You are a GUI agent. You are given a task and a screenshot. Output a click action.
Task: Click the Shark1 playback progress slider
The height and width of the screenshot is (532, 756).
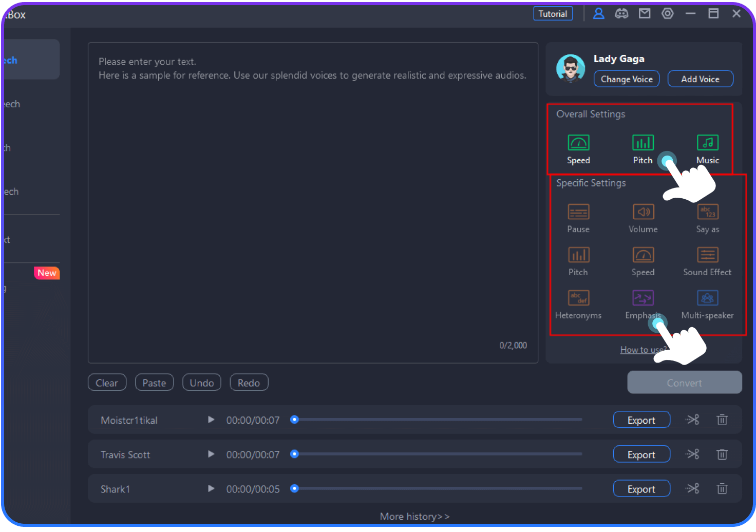pyautogui.click(x=437, y=488)
